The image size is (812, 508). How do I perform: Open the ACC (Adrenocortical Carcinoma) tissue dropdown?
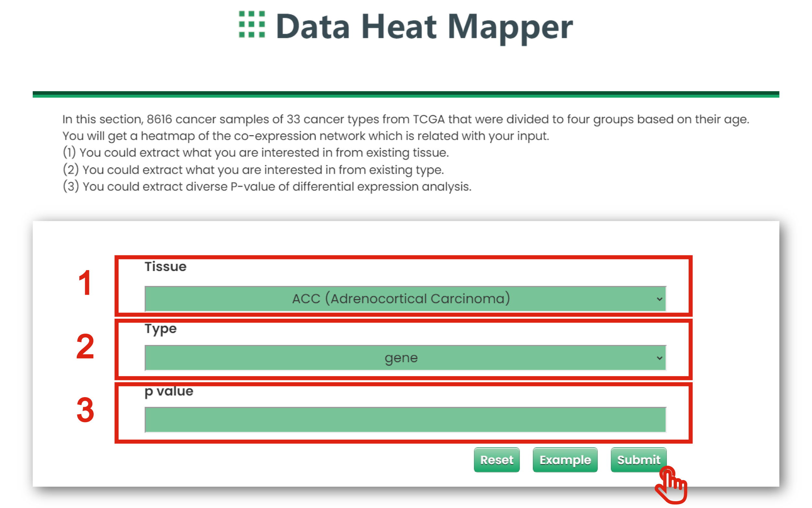tap(401, 299)
